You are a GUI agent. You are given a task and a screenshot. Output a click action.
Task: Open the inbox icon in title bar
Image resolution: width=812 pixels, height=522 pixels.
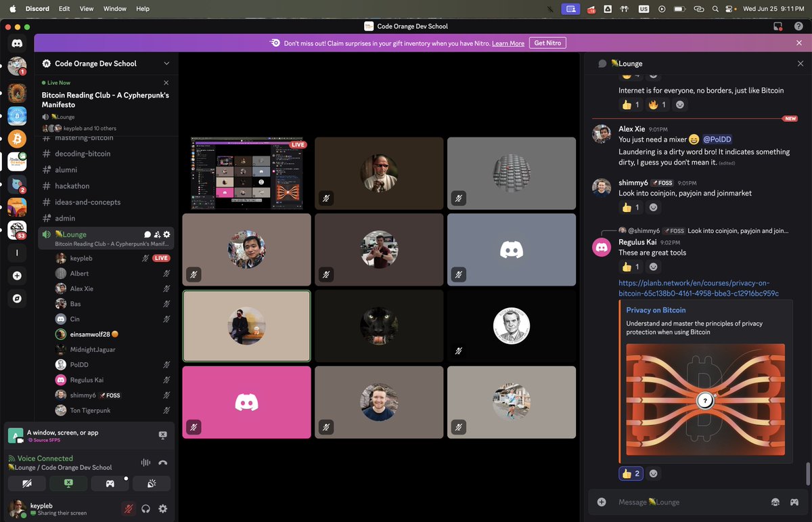pos(778,26)
